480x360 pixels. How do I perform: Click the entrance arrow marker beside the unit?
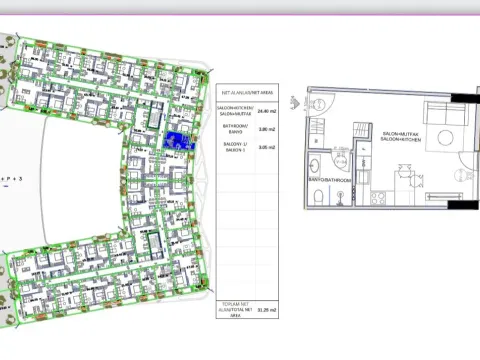[x=295, y=104]
